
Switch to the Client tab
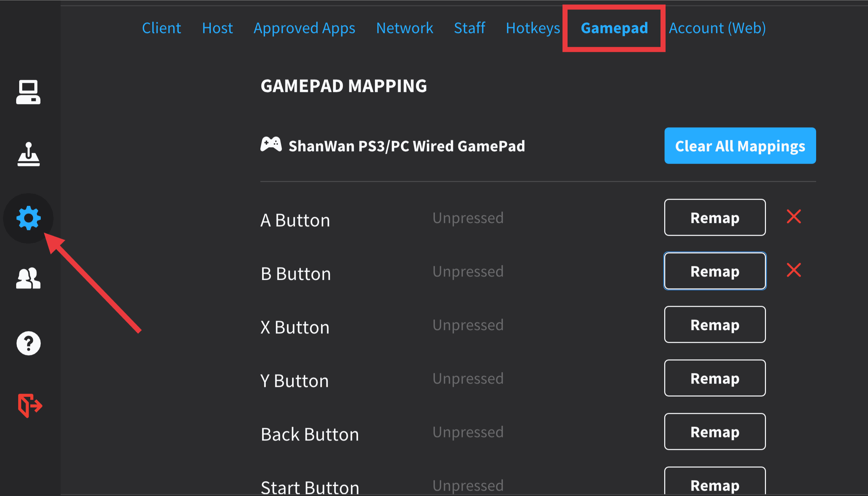161,28
